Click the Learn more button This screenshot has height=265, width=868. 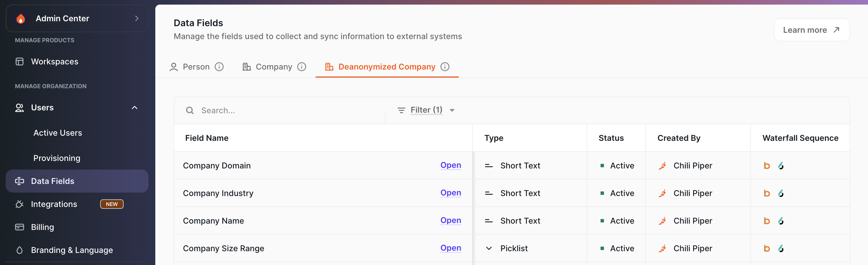[811, 30]
